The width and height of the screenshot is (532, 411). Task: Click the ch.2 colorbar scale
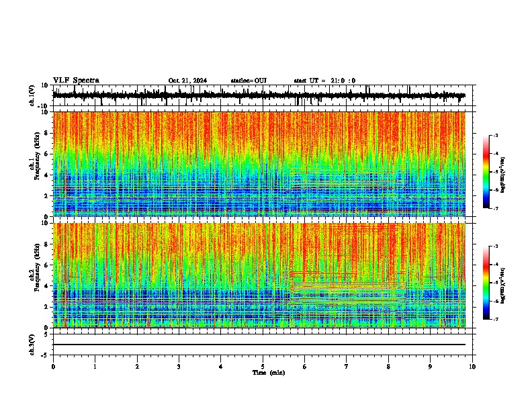click(x=486, y=283)
